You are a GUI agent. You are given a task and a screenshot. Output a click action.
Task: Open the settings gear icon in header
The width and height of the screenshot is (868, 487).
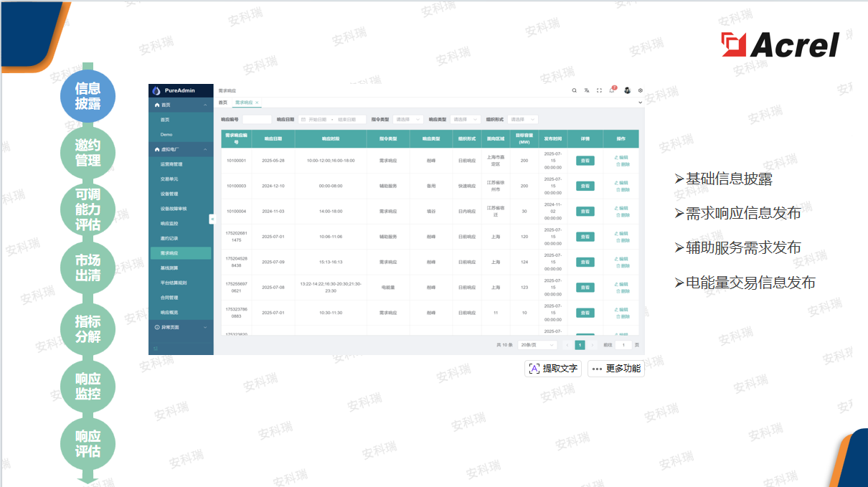pos(641,90)
